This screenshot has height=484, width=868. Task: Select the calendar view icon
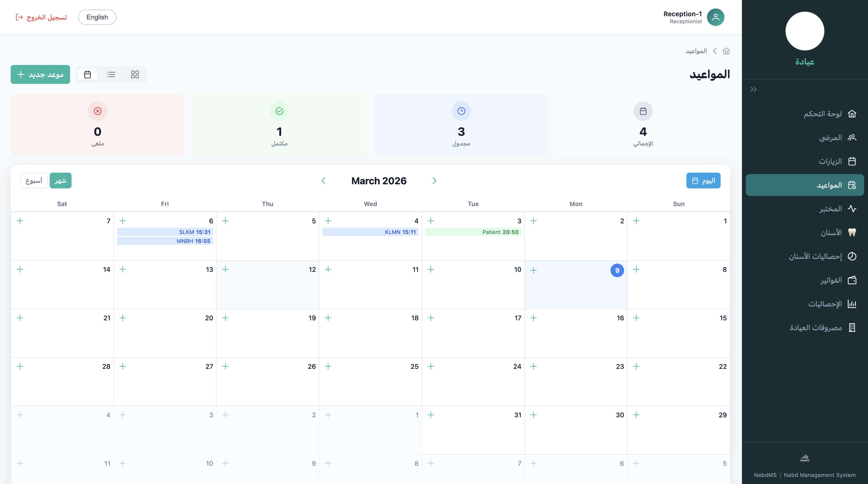[88, 74]
